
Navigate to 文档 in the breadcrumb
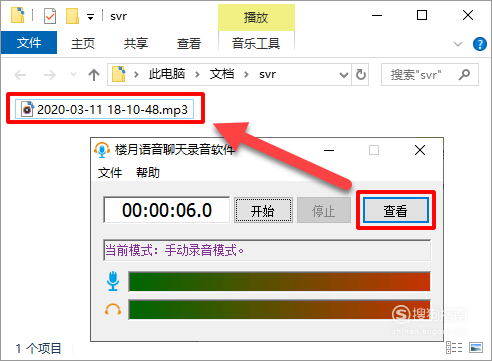(x=222, y=74)
